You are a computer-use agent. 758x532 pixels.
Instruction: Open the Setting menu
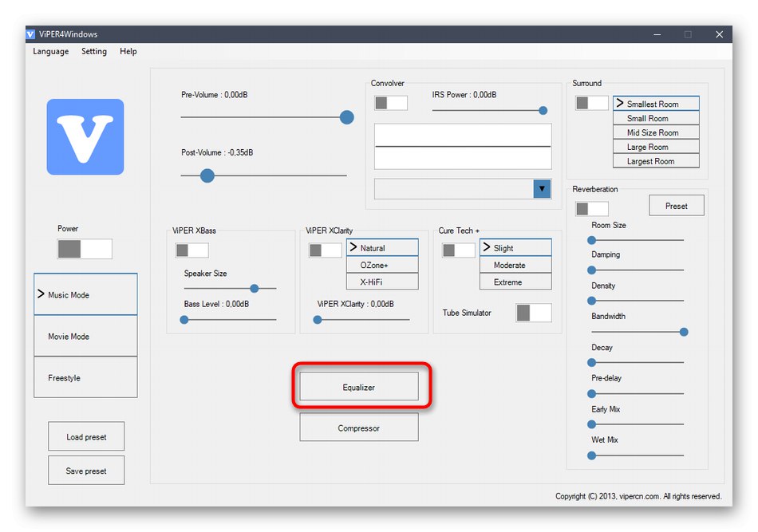coord(94,51)
